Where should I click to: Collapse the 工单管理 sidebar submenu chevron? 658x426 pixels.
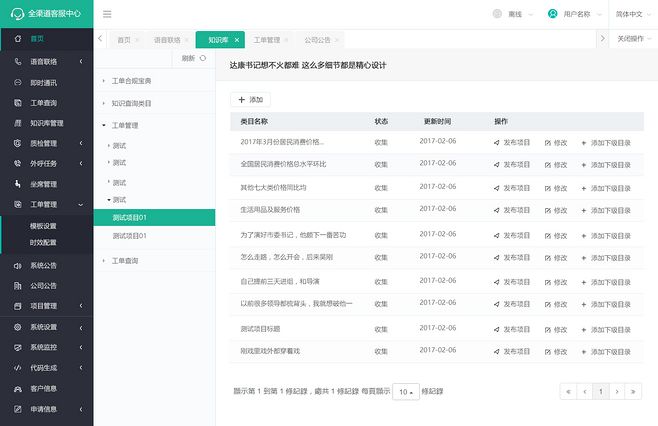pos(81,204)
